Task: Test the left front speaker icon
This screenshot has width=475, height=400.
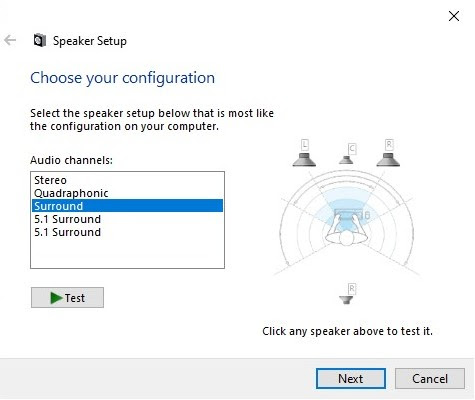Action: 304,160
